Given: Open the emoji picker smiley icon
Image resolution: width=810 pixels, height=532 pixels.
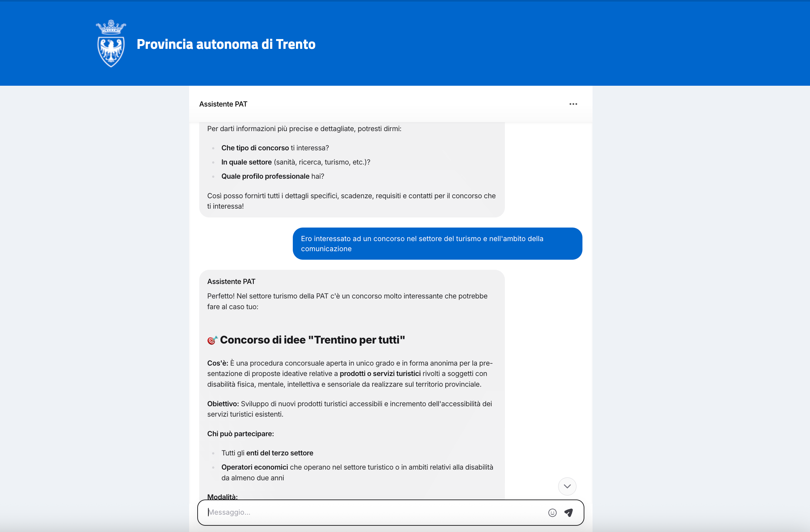Looking at the screenshot, I should point(552,512).
